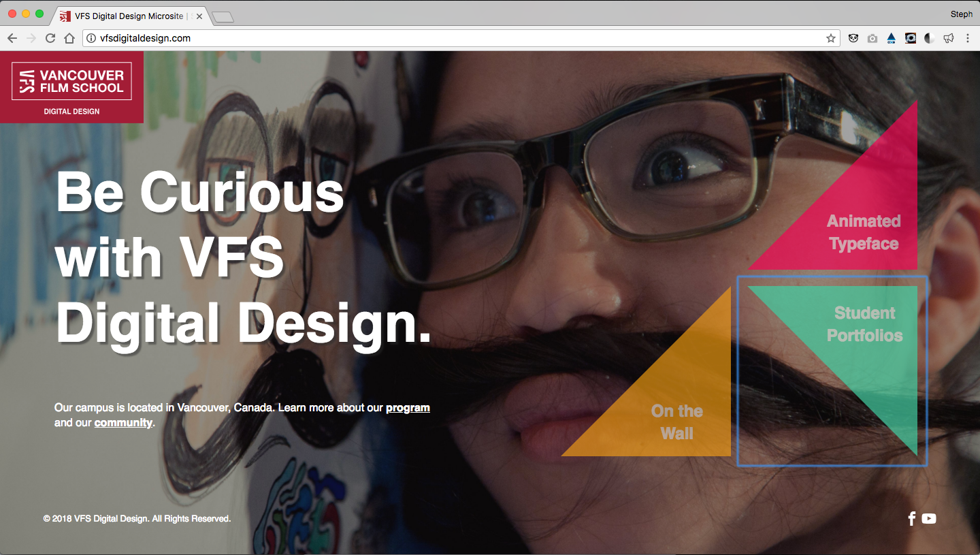Click the macOS green fullscreen button
The image size is (980, 555).
coord(39,14)
